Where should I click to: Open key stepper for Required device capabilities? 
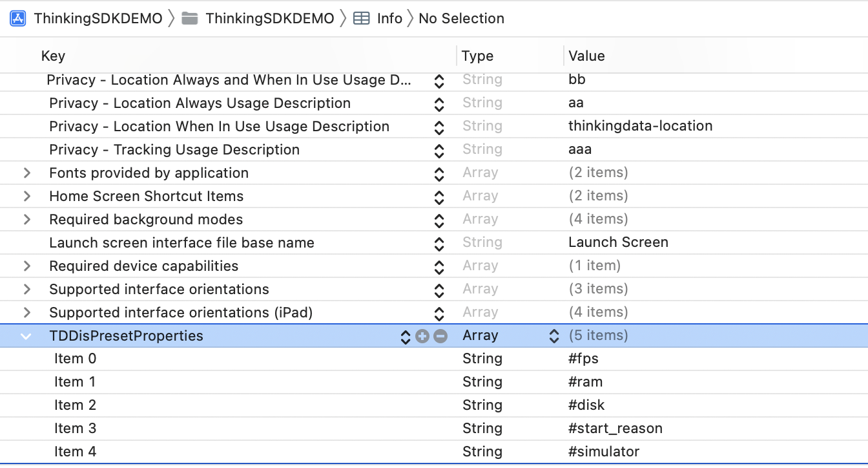tap(439, 267)
